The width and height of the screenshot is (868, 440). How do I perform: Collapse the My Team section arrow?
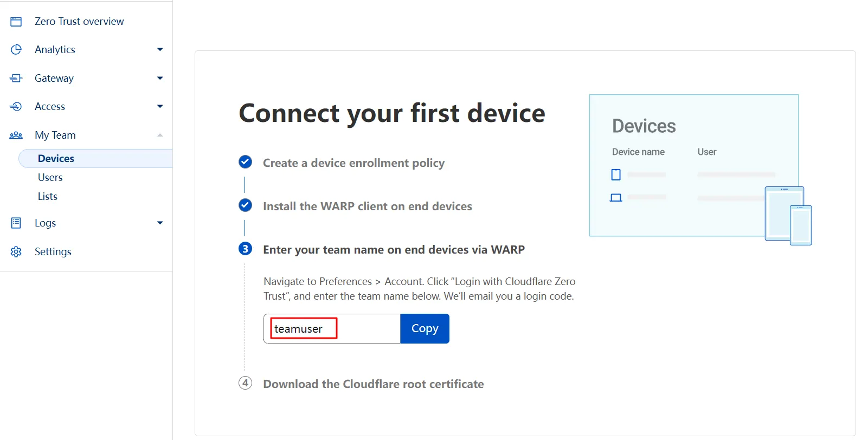click(x=160, y=135)
